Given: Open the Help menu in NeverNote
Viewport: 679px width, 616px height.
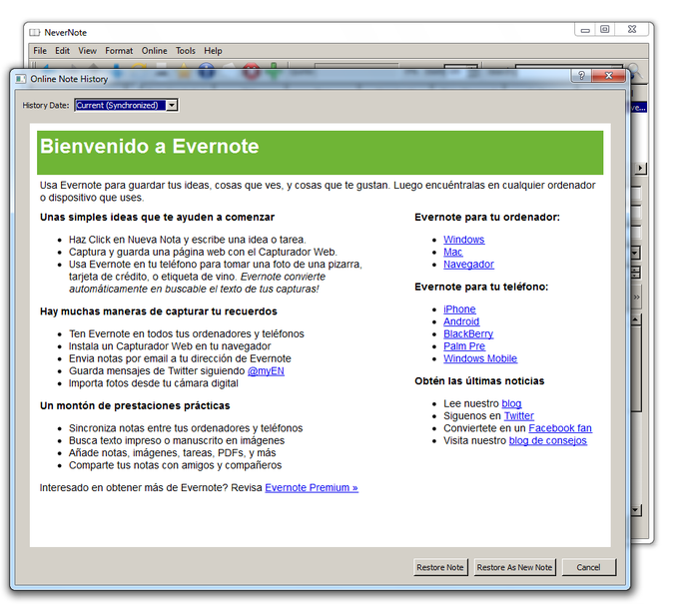Looking at the screenshot, I should click(x=213, y=51).
